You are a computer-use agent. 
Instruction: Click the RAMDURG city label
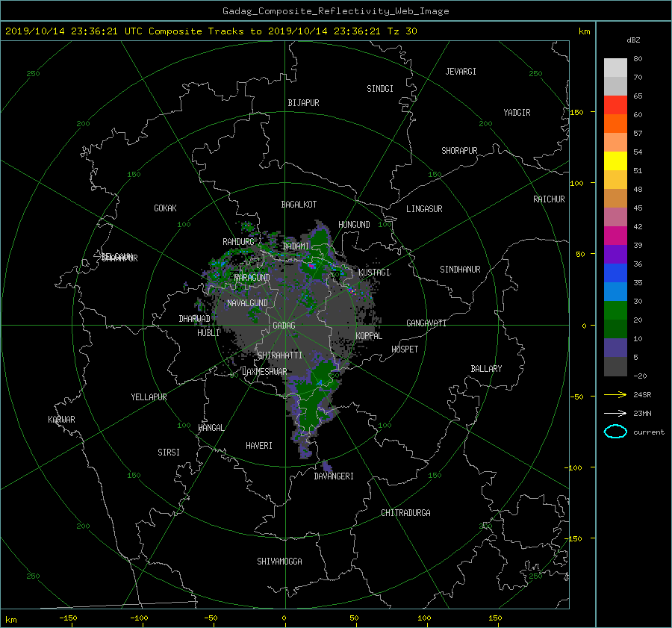[238, 242]
